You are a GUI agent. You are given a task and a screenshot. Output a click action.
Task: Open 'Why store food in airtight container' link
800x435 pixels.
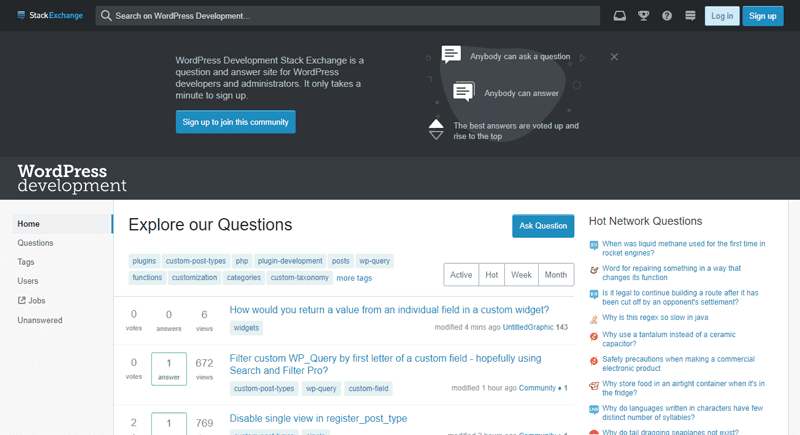point(683,388)
